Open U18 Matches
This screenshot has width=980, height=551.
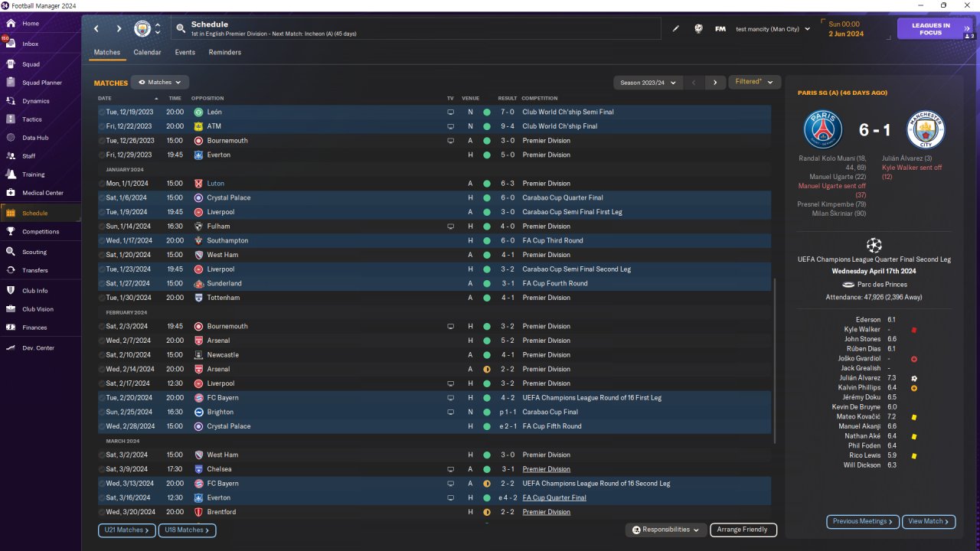(188, 530)
